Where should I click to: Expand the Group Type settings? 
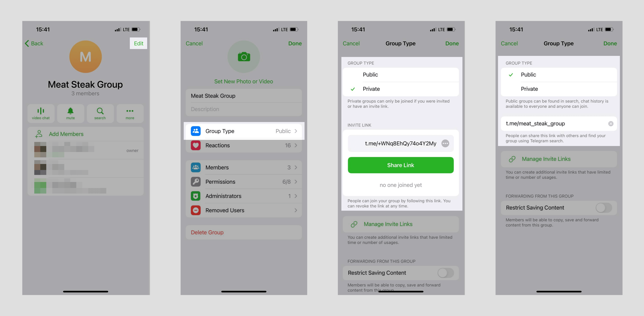pos(244,131)
